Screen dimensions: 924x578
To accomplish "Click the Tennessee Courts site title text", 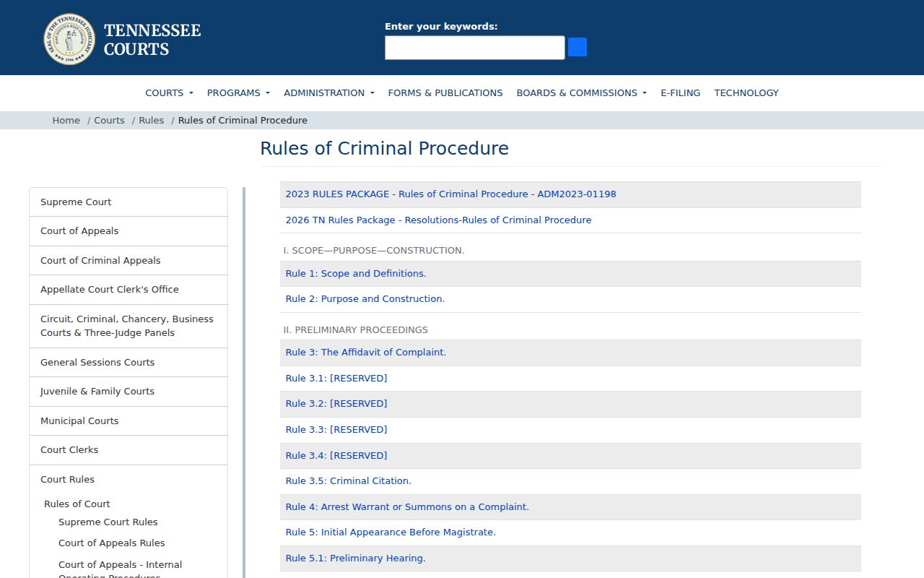I will [x=152, y=40].
